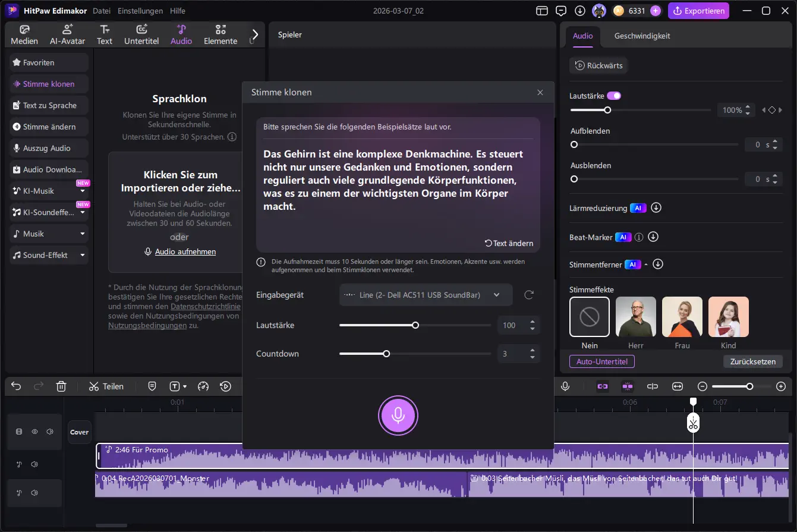
Task: Mute the Für Promo audio track
Action: tap(34, 464)
